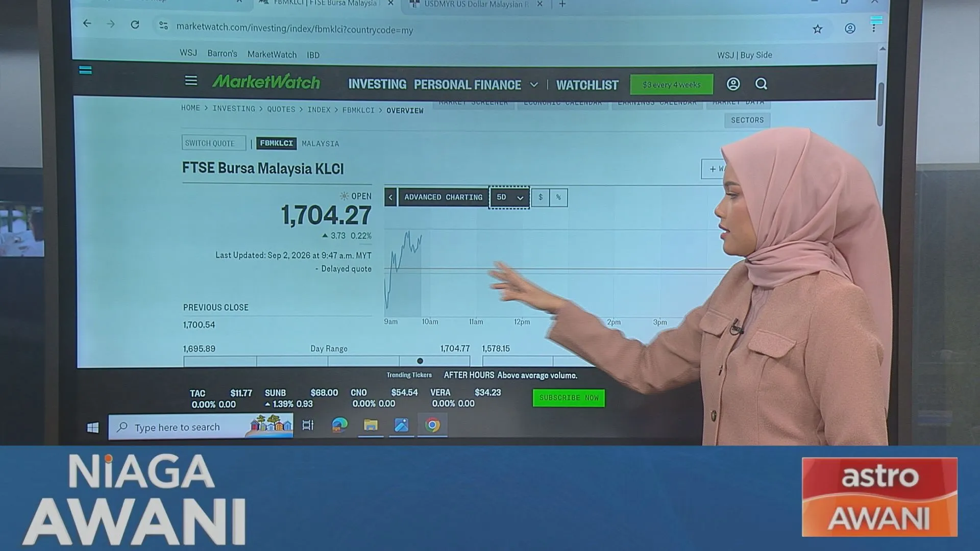The height and width of the screenshot is (551, 980).
Task: Open the Sectors tab button
Action: [x=747, y=120]
